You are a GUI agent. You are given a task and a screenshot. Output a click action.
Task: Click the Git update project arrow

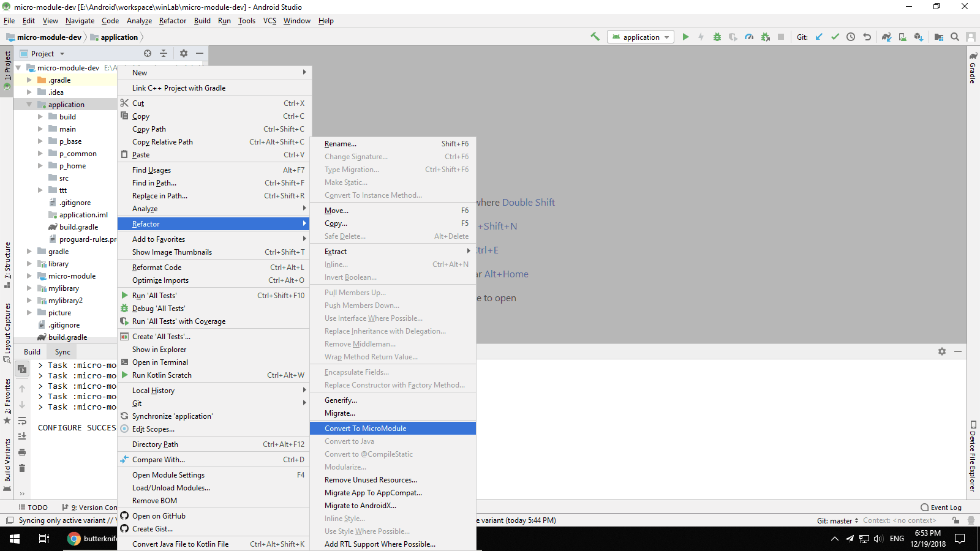pyautogui.click(x=819, y=37)
